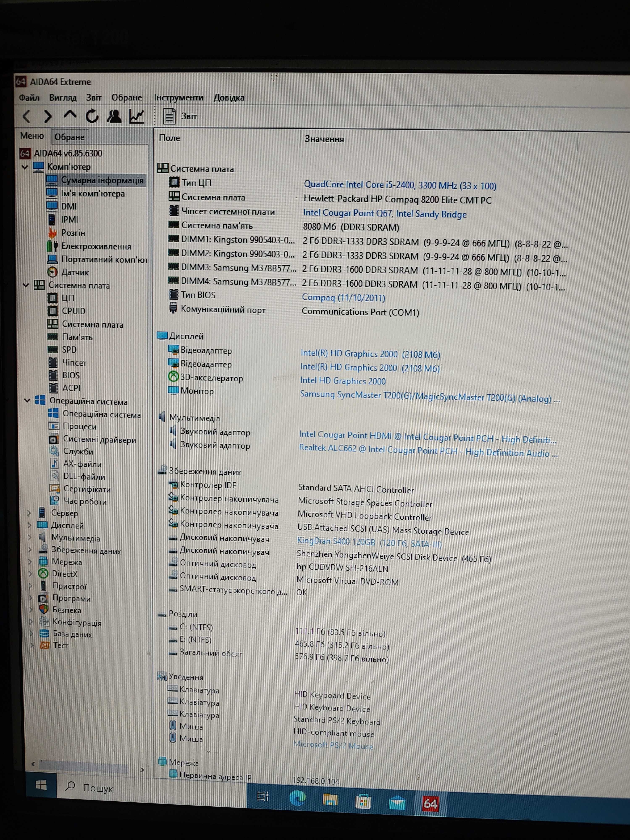Open Microsoft Edge from taskbar
Screen dimensions: 630x840
(x=297, y=798)
